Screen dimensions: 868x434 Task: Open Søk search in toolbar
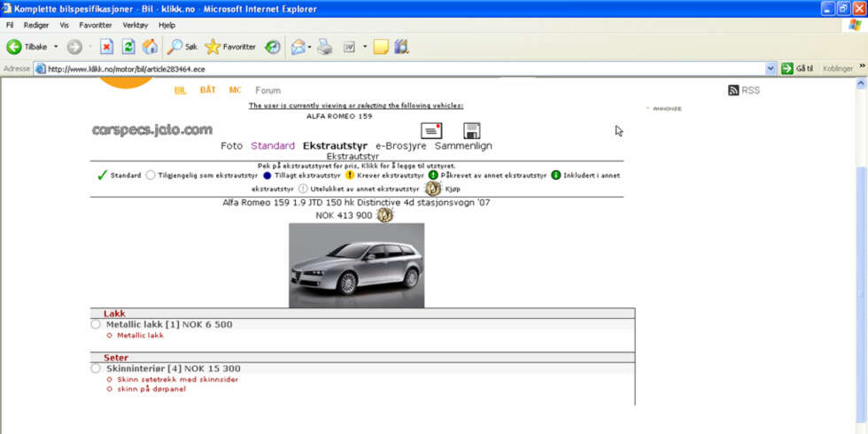tap(182, 47)
